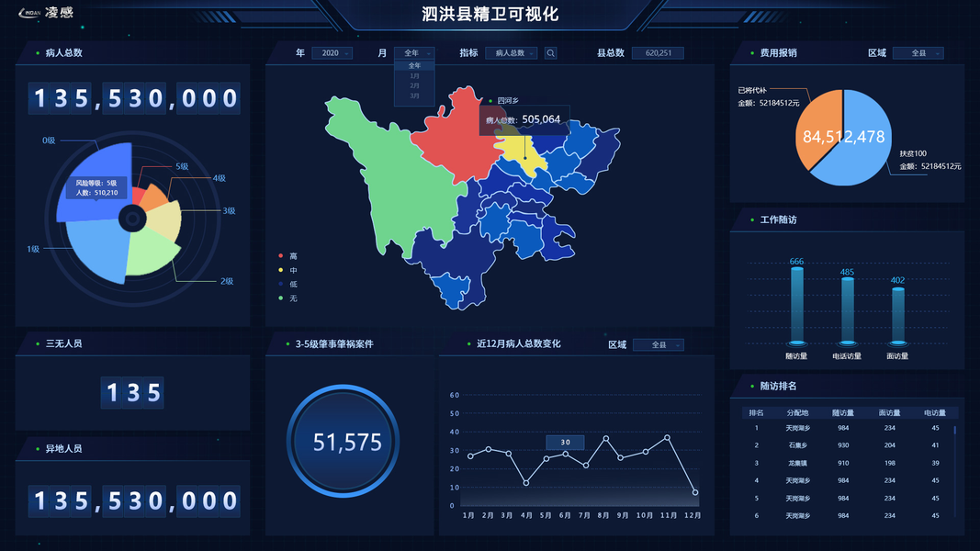
Task: Open the 费用报销 区域 全县 dropdown
Action: [918, 53]
